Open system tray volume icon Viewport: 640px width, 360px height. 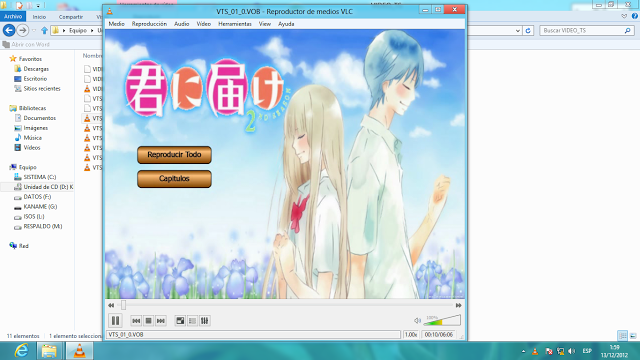572,351
